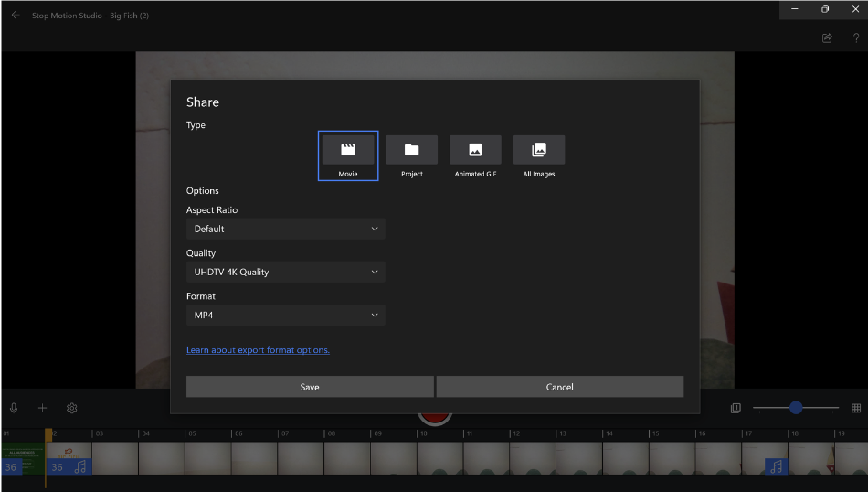Screen dimensions: 868x492
Task: Go back using the top-left arrow
Action: (16, 15)
